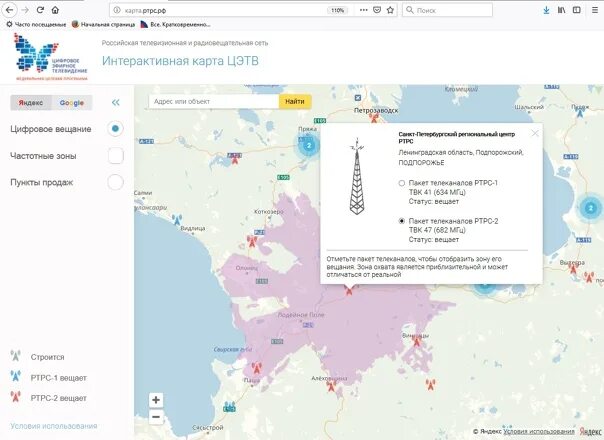Zoom out the map with minus button

click(156, 417)
